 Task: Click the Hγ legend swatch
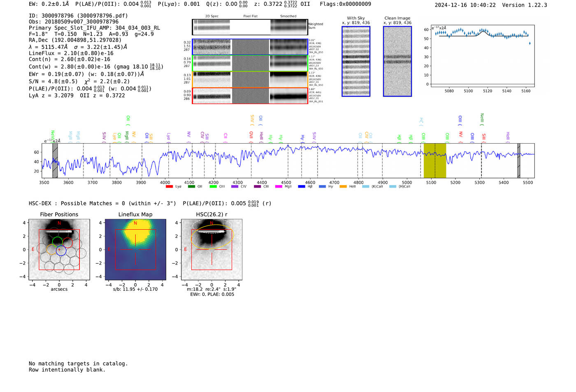[322, 187]
